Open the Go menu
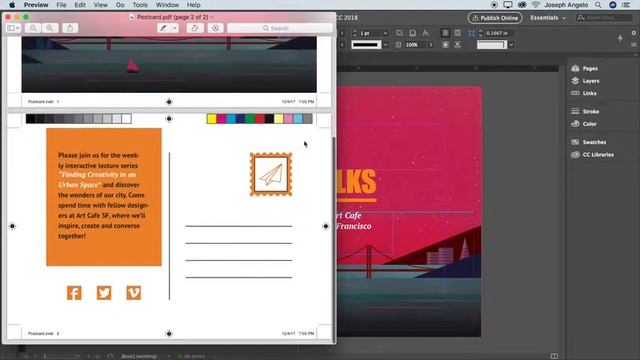The width and height of the screenshot is (640, 360). [x=120, y=5]
